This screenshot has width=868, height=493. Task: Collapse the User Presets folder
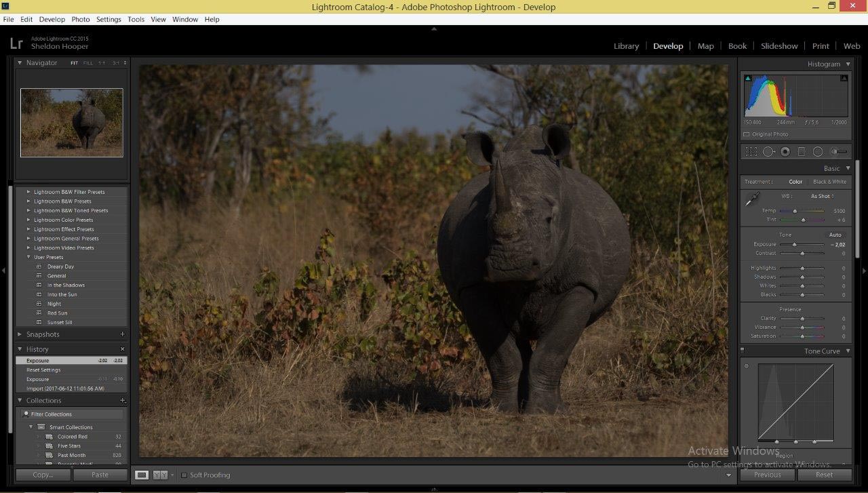[28, 257]
